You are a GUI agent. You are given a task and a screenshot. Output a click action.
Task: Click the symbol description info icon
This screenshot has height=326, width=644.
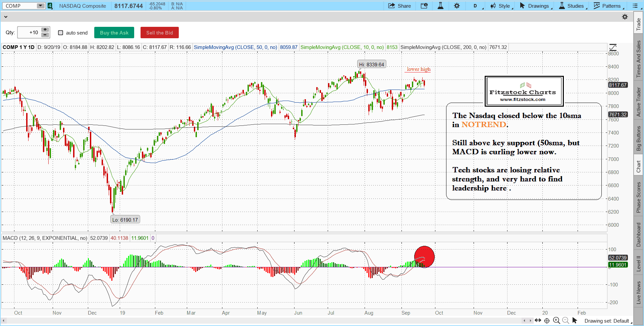tap(424, 6)
